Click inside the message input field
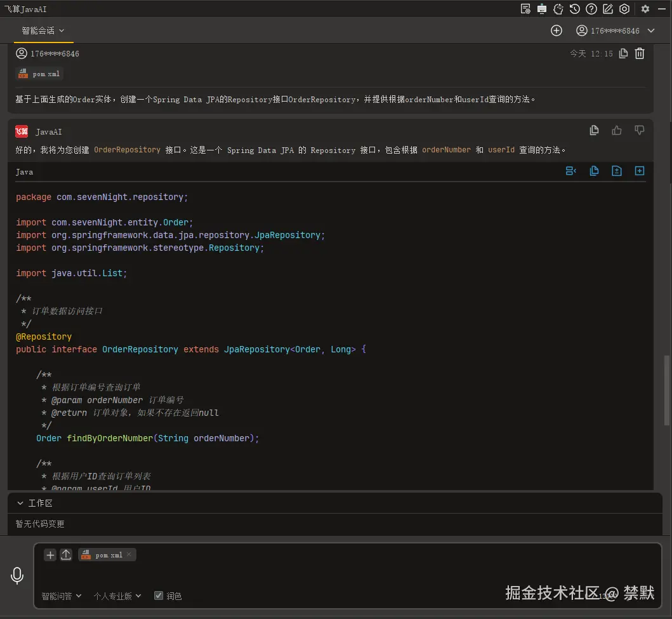 [x=347, y=576]
